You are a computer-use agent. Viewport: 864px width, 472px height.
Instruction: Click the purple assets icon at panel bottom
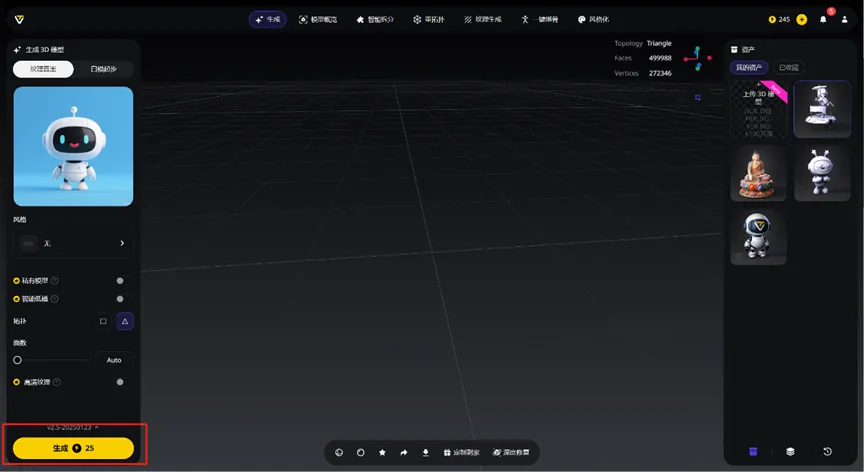click(x=753, y=452)
